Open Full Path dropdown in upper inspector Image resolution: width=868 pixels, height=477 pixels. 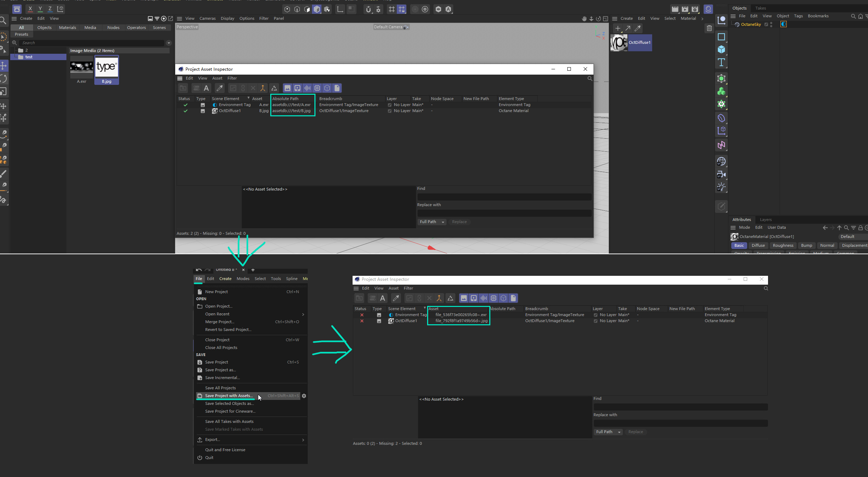(432, 222)
